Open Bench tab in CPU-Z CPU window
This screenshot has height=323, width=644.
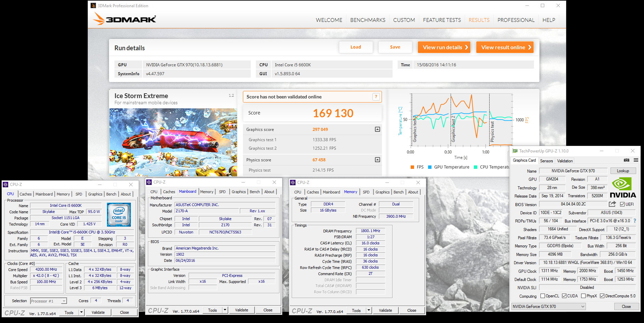(111, 194)
